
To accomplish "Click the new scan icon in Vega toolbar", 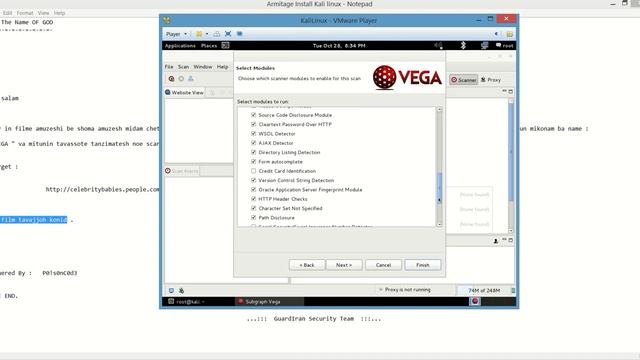I will [171, 79].
